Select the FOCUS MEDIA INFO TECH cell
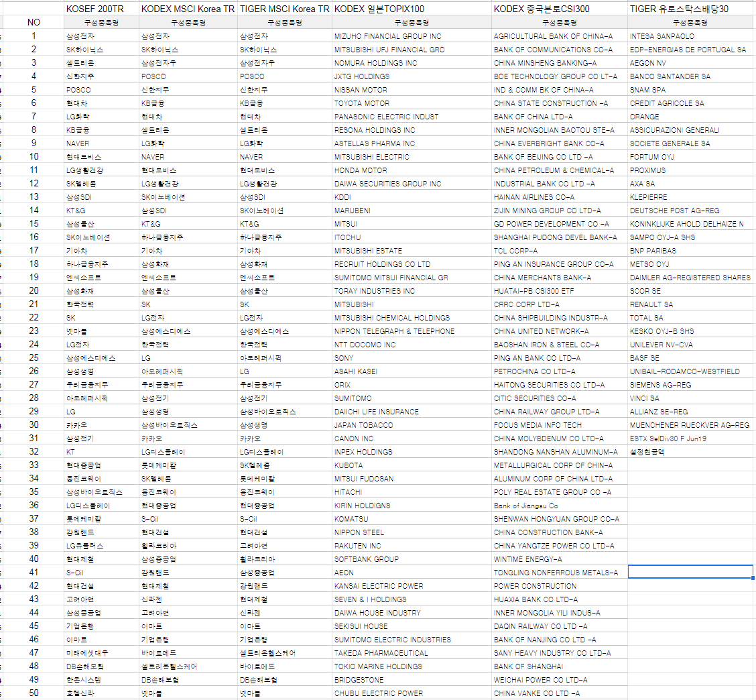The height and width of the screenshot is (700, 756). point(559,424)
